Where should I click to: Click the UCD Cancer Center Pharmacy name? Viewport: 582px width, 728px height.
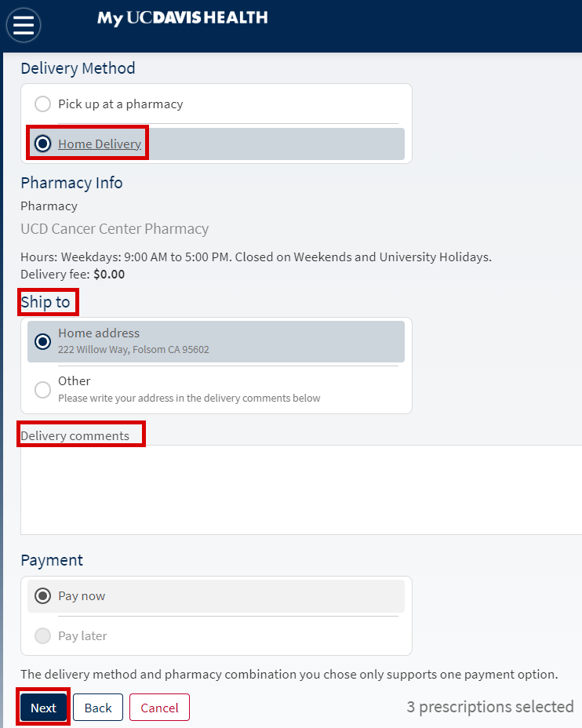115,229
